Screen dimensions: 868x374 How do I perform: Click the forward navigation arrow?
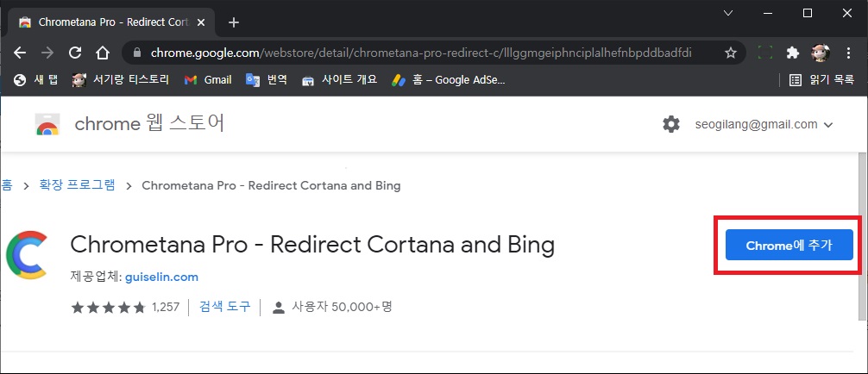point(47,53)
